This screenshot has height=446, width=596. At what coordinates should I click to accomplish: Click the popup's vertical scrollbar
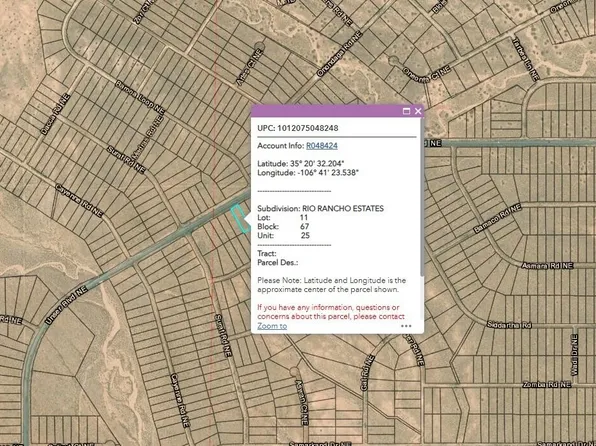click(x=422, y=198)
